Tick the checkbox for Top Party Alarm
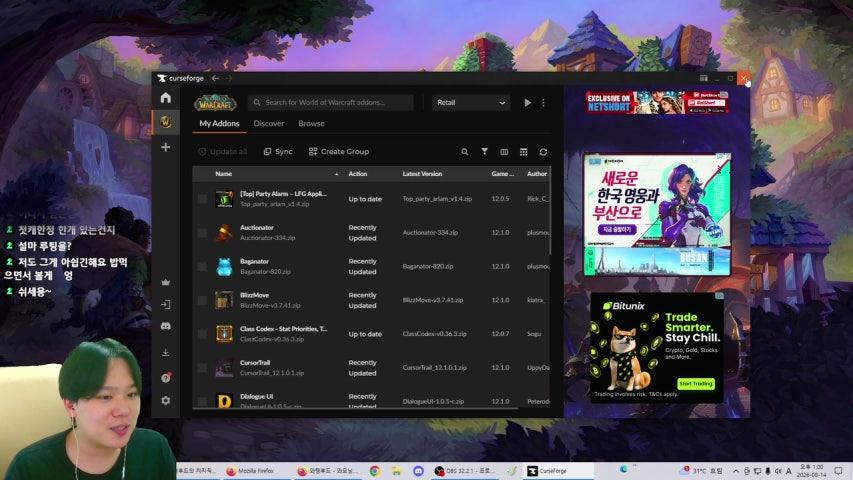 [x=202, y=199]
